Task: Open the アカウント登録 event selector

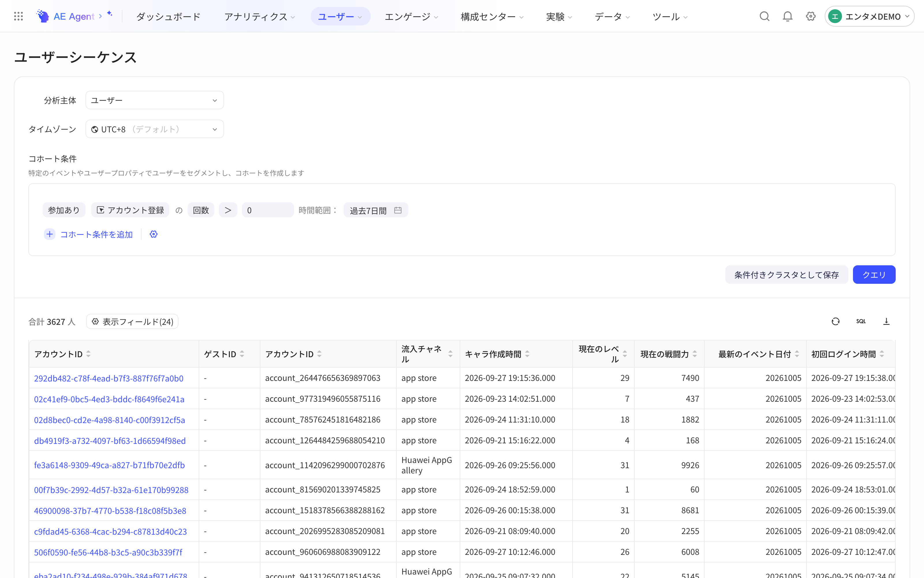Action: [130, 210]
